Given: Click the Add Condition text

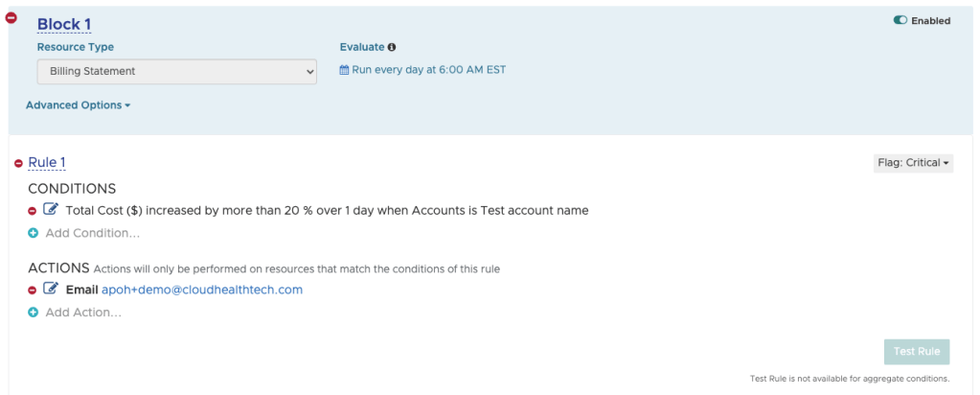Looking at the screenshot, I should pyautogui.click(x=92, y=233).
